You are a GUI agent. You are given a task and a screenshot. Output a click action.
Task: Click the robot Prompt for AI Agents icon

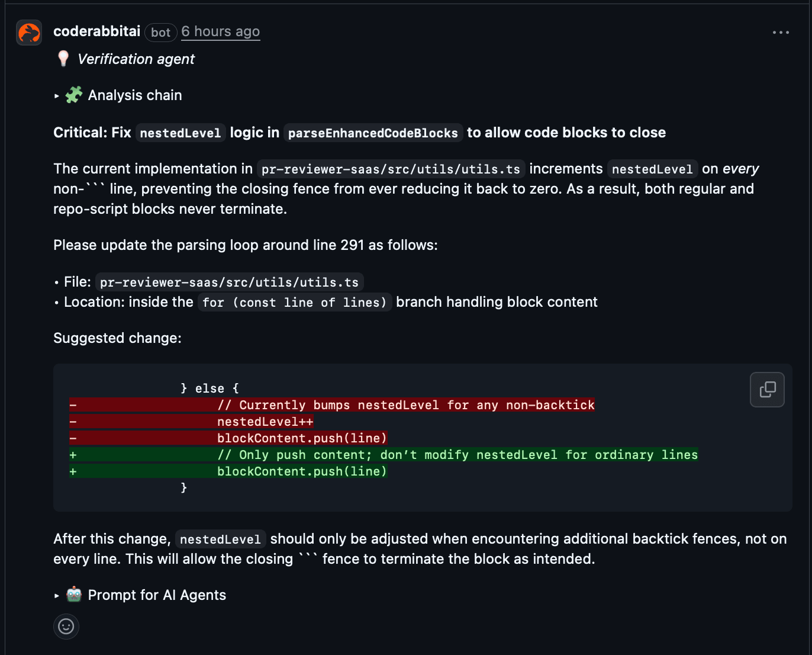coord(74,595)
